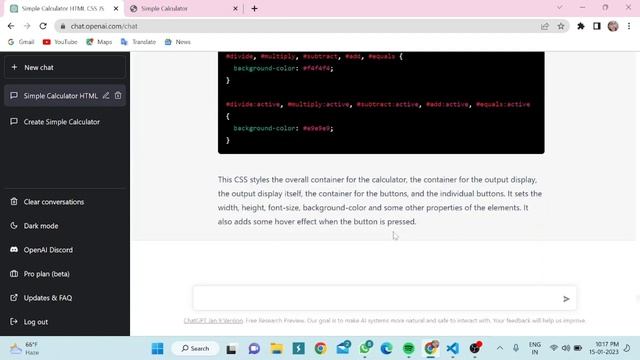Click the microphone tray icon
The width and height of the screenshot is (640, 360).
[516, 348]
